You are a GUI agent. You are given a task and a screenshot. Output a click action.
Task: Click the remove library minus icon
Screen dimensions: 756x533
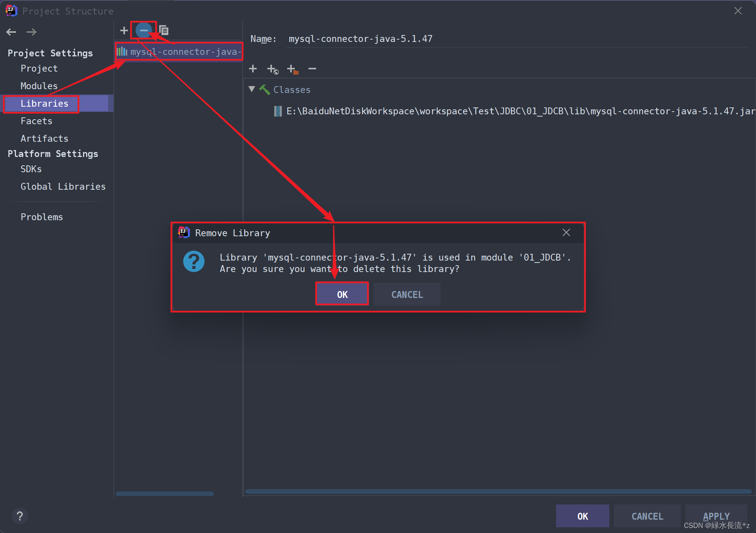point(144,29)
